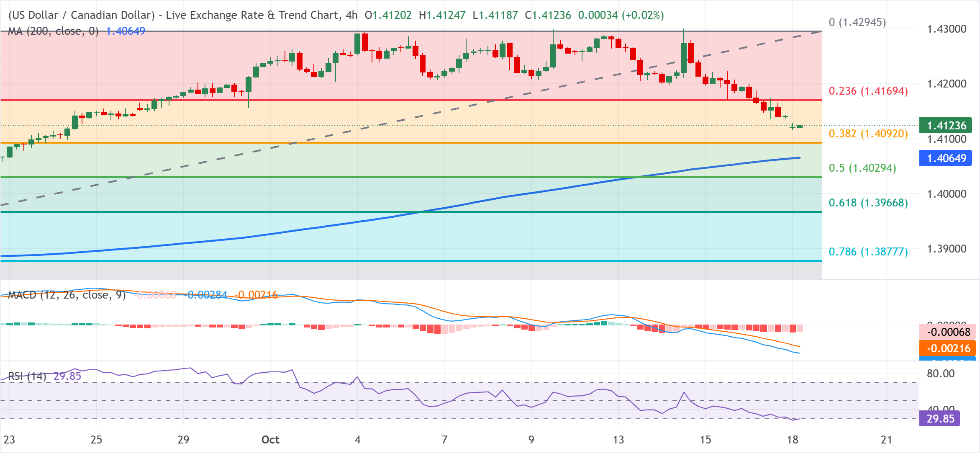Select the 0.382 (1.40920) Fibonacci label

868,134
